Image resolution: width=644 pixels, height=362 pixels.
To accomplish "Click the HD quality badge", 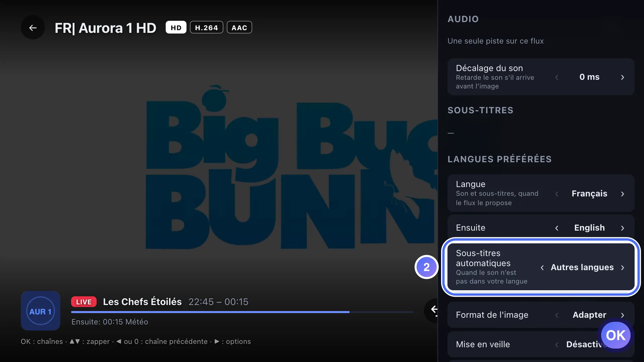I will [x=176, y=27].
